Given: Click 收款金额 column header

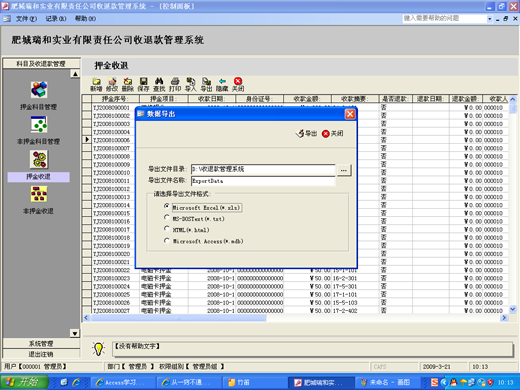Looking at the screenshot, I should 307,99.
